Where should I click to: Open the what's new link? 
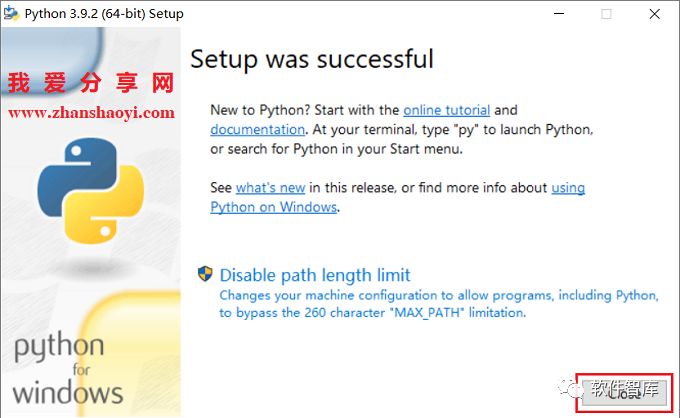point(270,188)
